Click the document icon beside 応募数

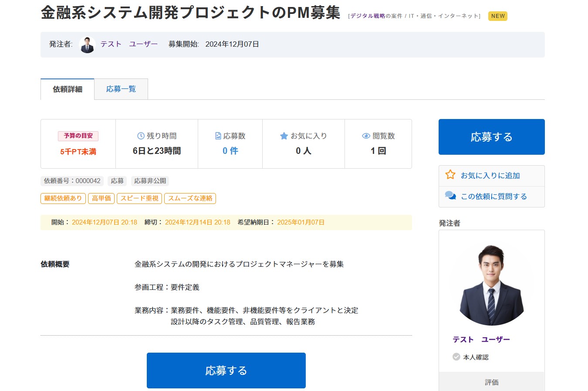(x=218, y=136)
